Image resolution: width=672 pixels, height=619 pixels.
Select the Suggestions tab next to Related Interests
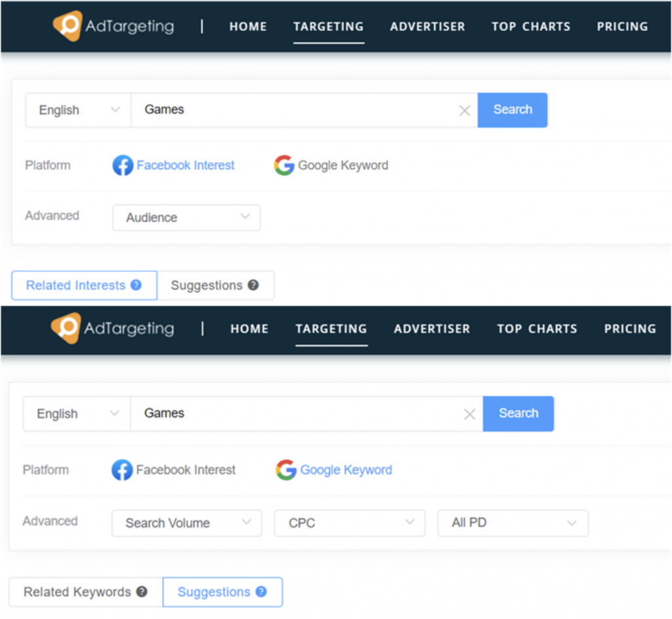tap(215, 286)
